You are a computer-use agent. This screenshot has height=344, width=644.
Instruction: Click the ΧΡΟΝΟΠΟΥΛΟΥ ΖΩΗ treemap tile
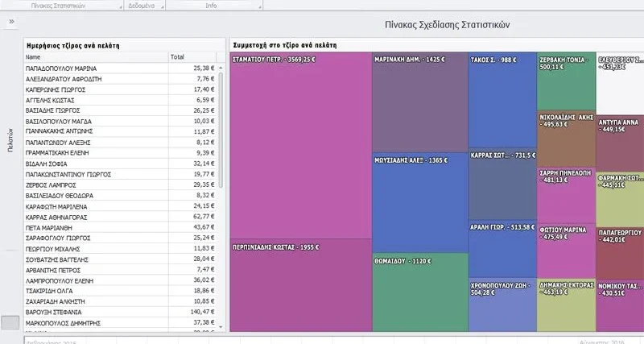tap(502, 305)
